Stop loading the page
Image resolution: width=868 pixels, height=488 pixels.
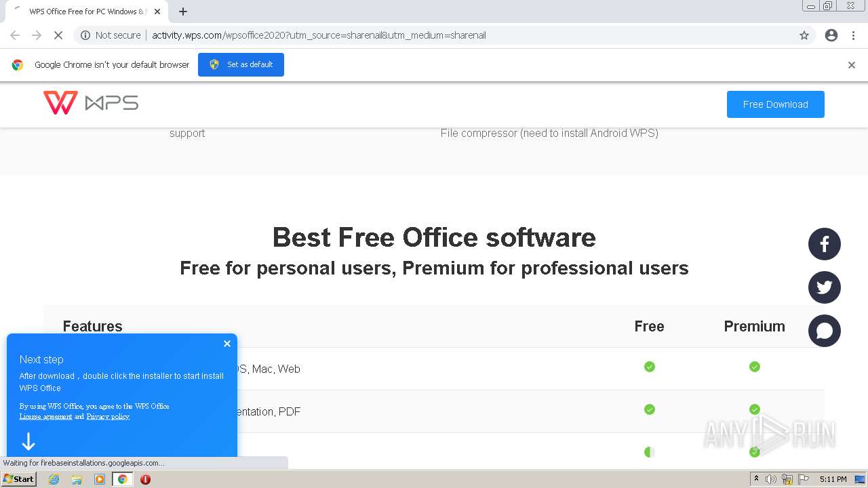click(x=58, y=35)
